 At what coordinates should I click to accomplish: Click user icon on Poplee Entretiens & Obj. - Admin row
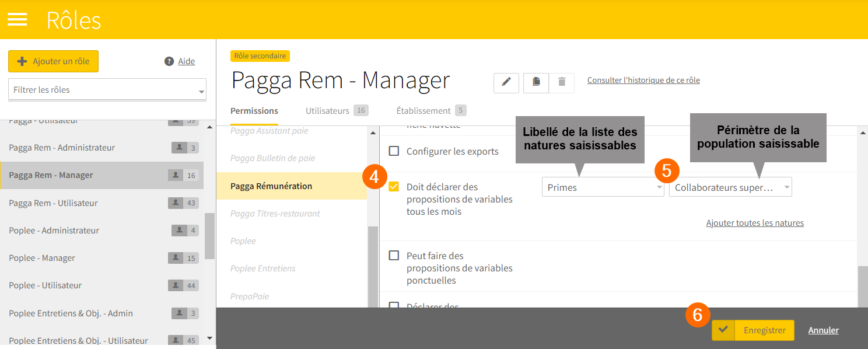tap(178, 313)
